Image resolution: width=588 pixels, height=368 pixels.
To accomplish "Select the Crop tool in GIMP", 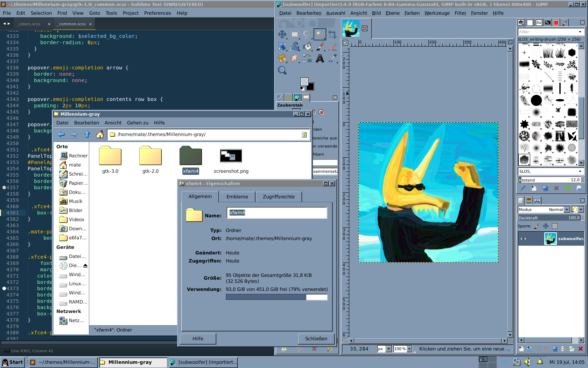I will pyautogui.click(x=332, y=34).
